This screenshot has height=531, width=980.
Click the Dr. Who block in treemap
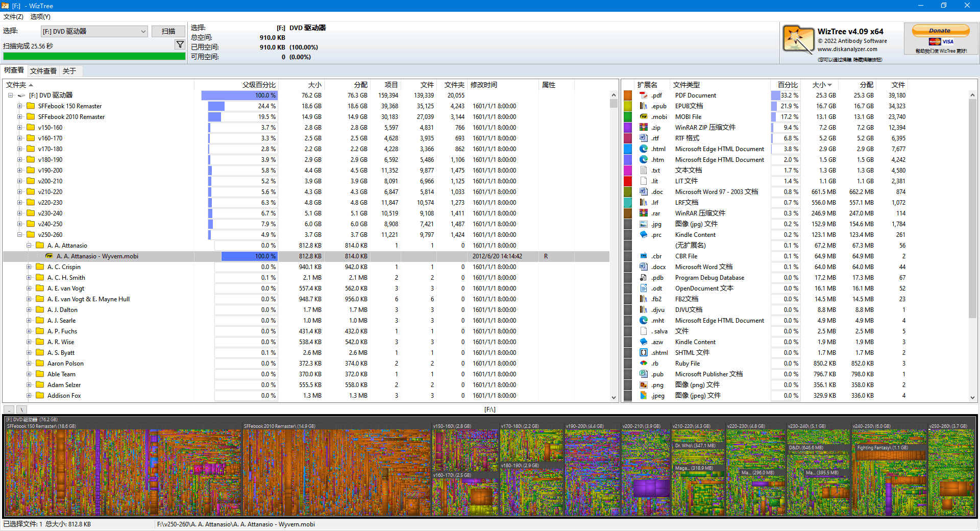coord(698,453)
